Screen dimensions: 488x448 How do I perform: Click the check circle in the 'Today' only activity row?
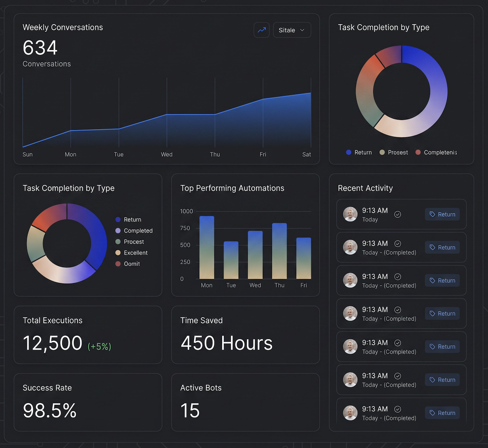click(397, 214)
